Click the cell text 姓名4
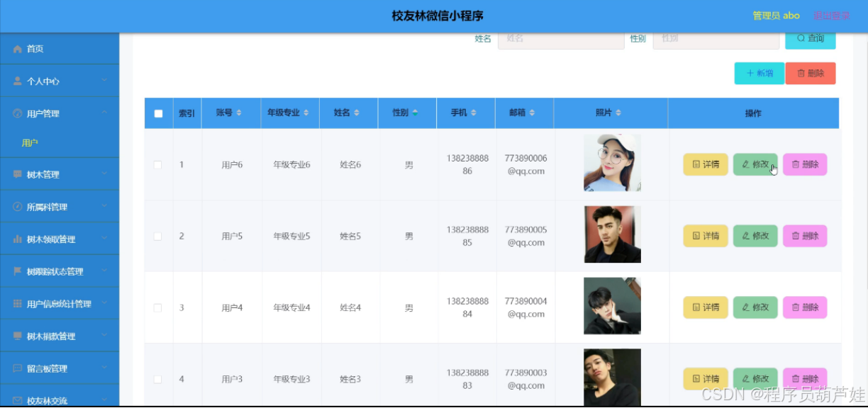Image resolution: width=868 pixels, height=408 pixels. coord(350,308)
